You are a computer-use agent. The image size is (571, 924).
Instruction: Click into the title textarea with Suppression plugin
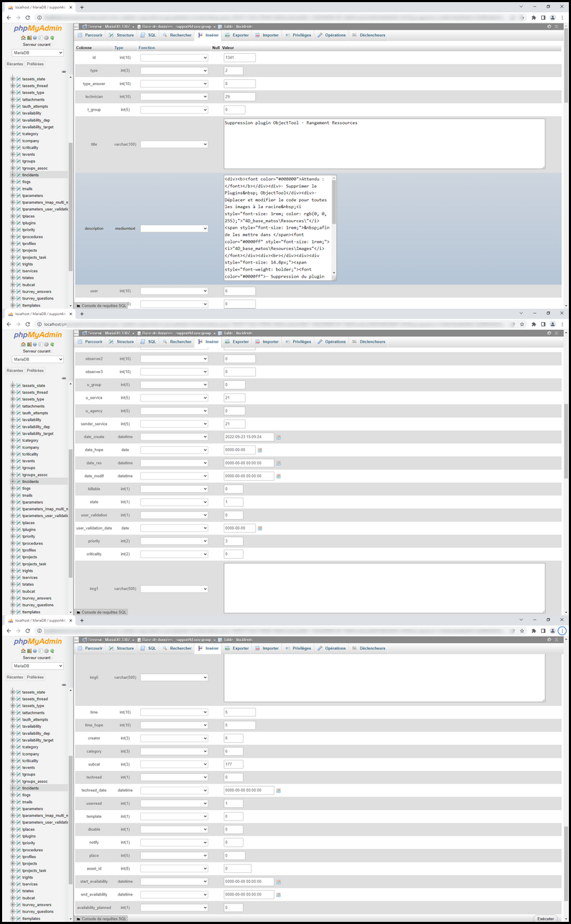coord(385,144)
